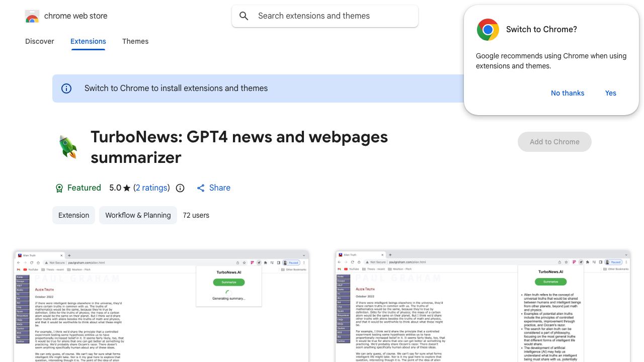Image resolution: width=644 pixels, height=362 pixels.
Task: Click the 5.0 rating value
Action: click(x=115, y=188)
